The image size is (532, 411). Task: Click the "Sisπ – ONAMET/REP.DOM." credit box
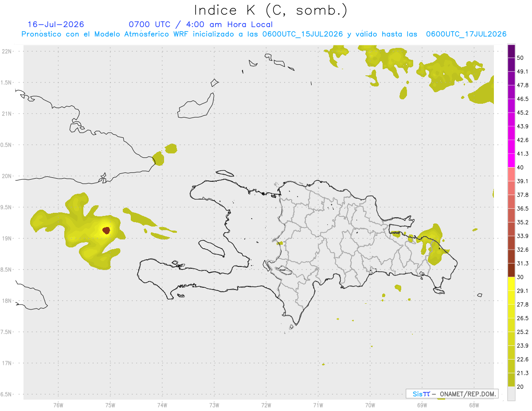click(x=452, y=394)
